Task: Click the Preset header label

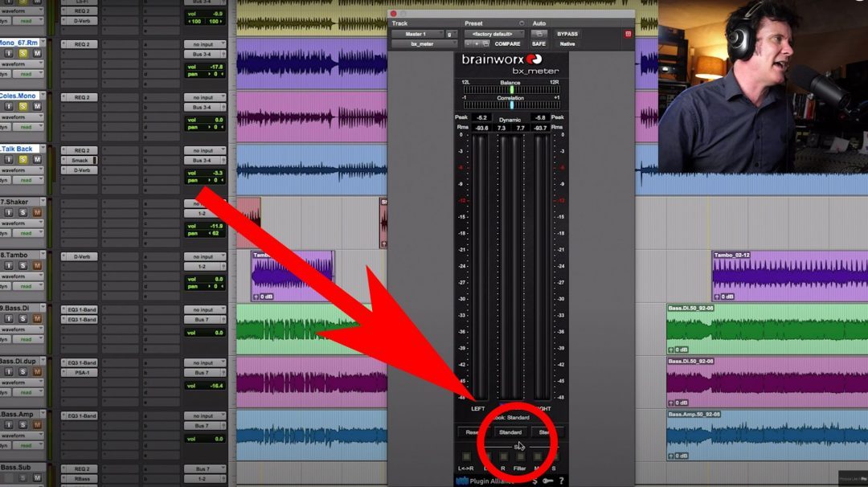Action: coord(473,24)
